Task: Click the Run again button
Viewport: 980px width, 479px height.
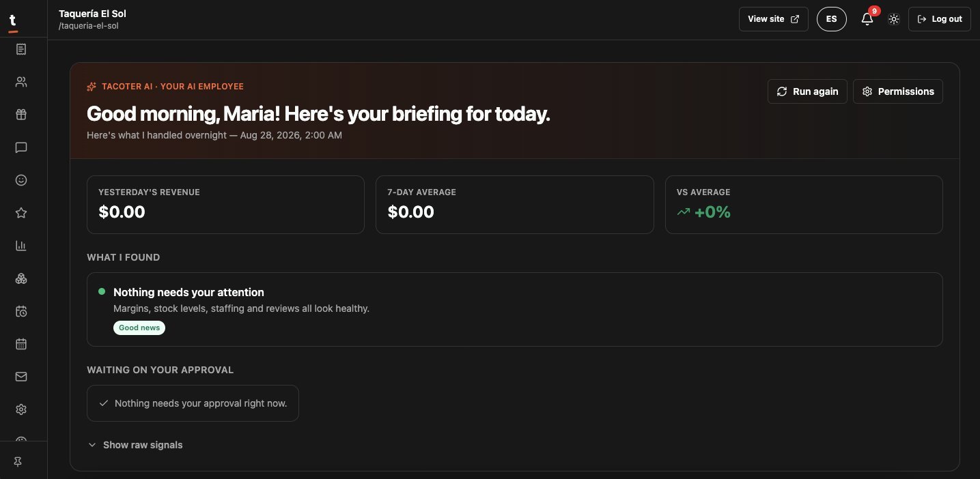Action: click(807, 91)
